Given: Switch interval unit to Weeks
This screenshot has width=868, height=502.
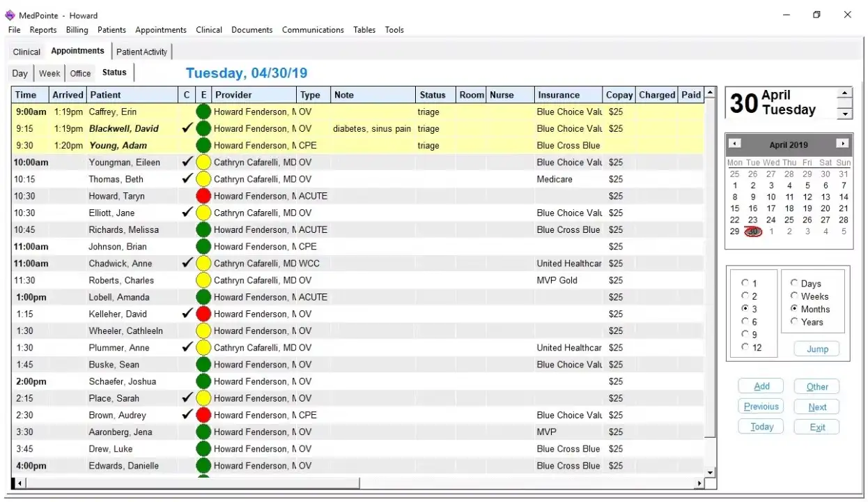Looking at the screenshot, I should point(794,296).
